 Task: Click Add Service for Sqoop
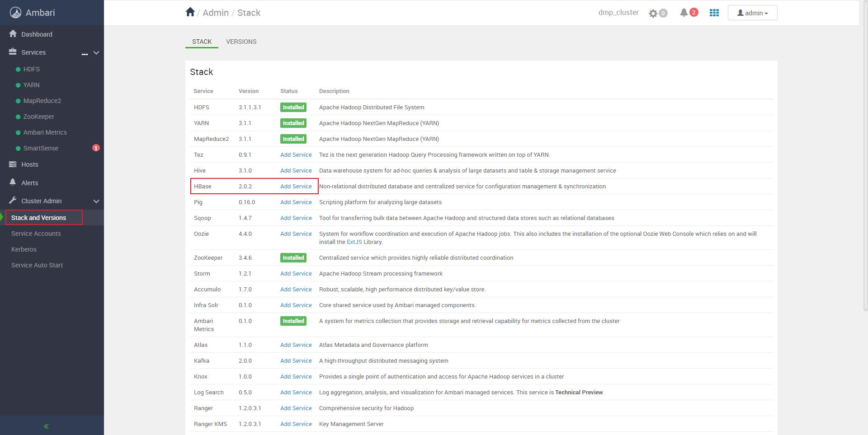296,218
